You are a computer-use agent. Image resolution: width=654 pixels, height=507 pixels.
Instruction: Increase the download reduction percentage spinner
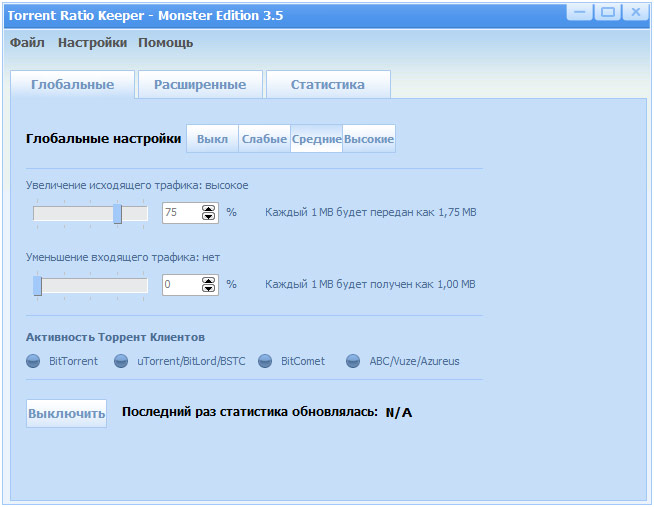tap(209, 280)
